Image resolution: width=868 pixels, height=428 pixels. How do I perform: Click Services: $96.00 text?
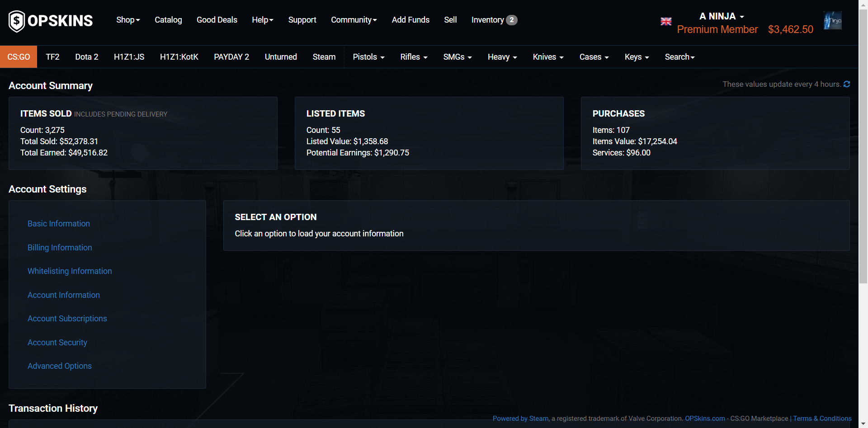[622, 153]
